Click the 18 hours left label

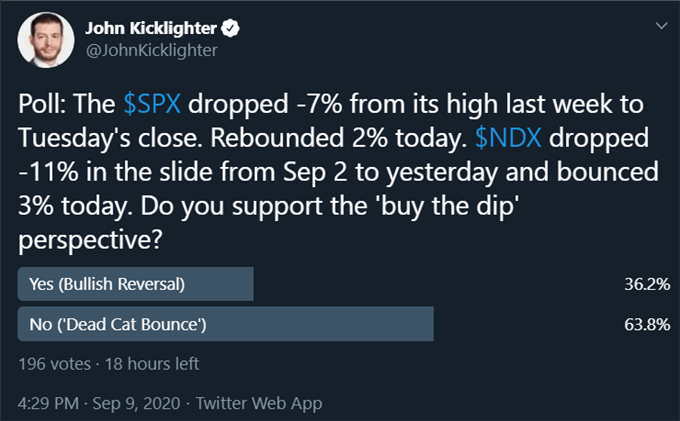click(152, 364)
